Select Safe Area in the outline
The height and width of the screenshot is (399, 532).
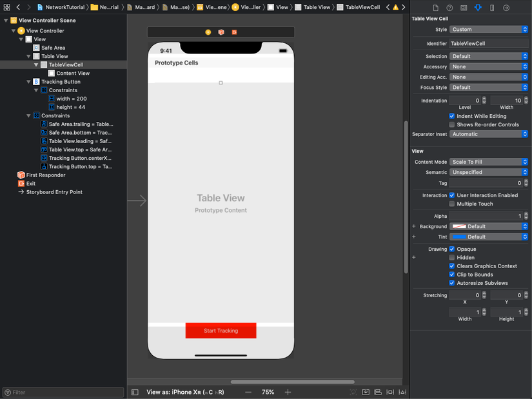(53, 48)
